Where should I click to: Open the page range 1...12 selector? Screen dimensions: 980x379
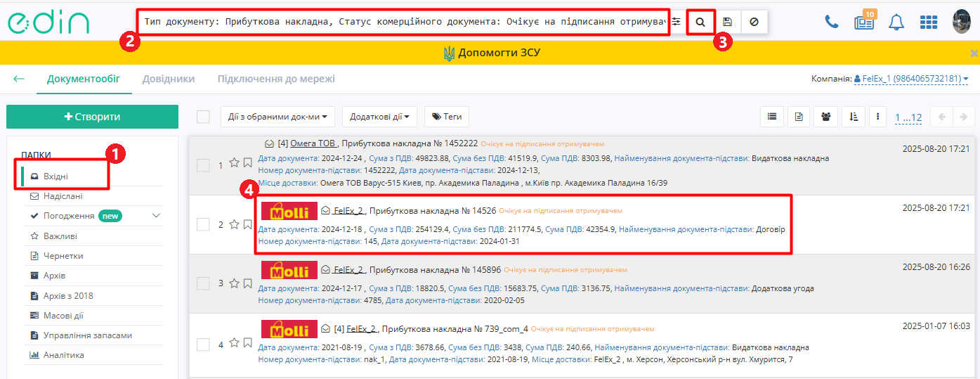pyautogui.click(x=908, y=117)
